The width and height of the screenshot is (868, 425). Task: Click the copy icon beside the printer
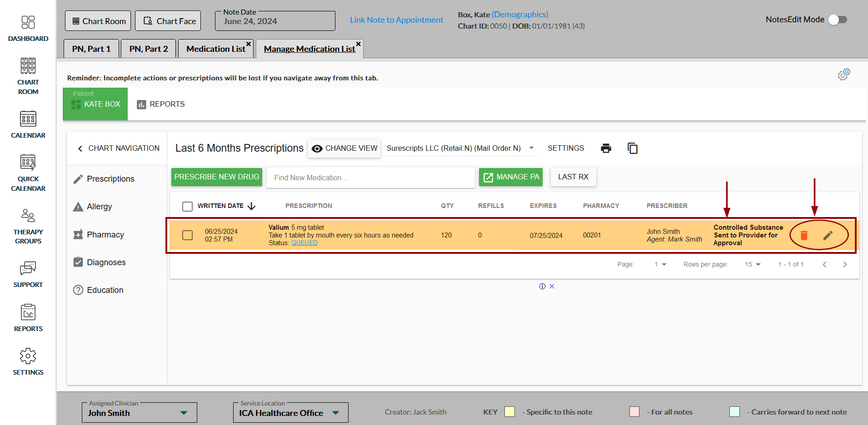click(632, 148)
